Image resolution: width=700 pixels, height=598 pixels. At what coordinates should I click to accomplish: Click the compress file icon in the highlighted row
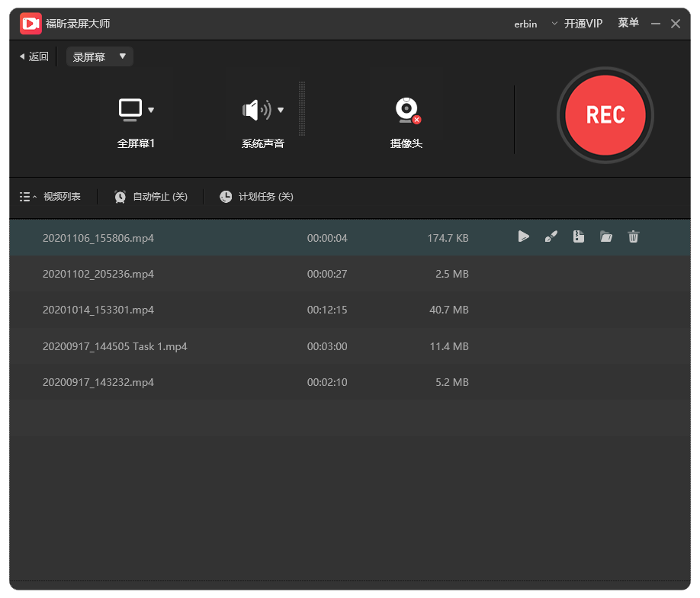[x=579, y=237]
